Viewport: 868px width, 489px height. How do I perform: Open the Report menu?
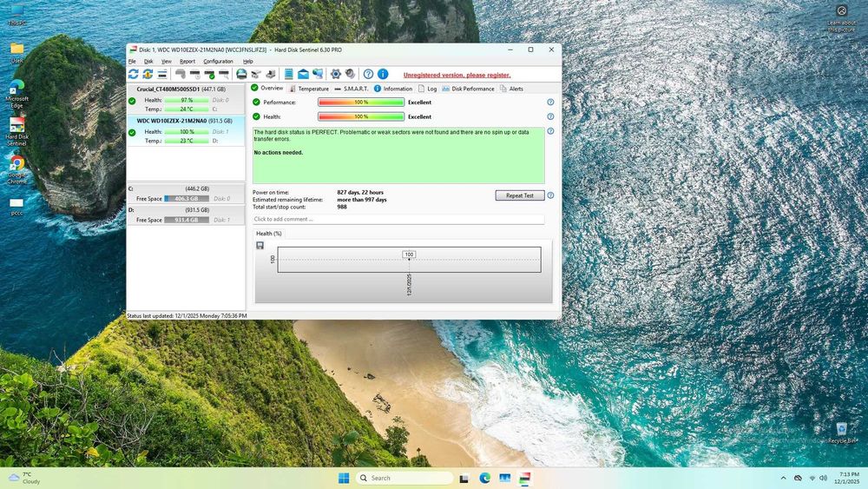[x=187, y=62]
